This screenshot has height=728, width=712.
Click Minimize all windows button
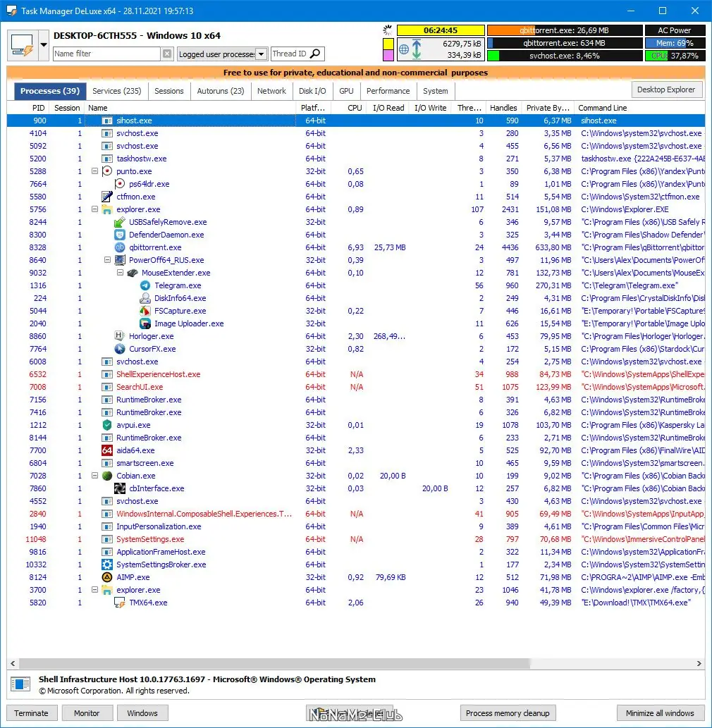(660, 713)
